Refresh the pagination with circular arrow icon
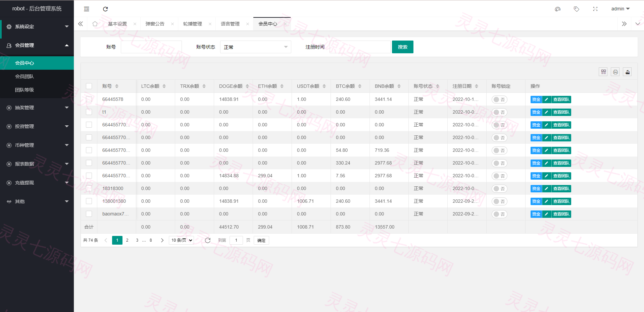Viewport: 644px width, 312px height. (208, 240)
